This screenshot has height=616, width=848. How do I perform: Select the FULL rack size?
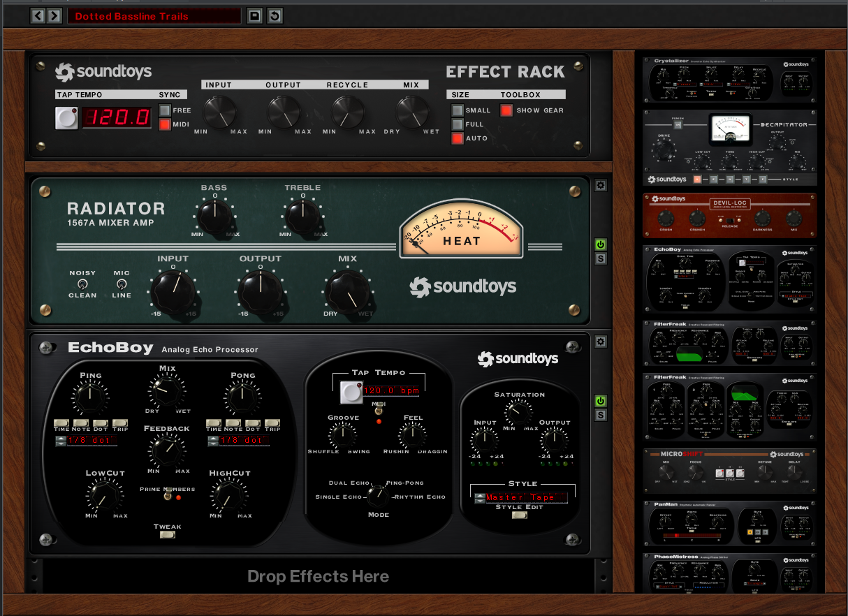click(458, 124)
